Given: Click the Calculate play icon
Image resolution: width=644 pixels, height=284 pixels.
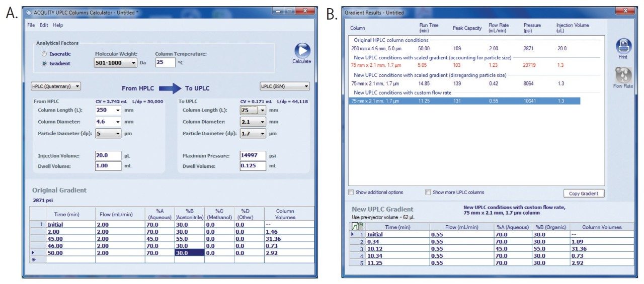Looking at the screenshot, I should coord(302,51).
